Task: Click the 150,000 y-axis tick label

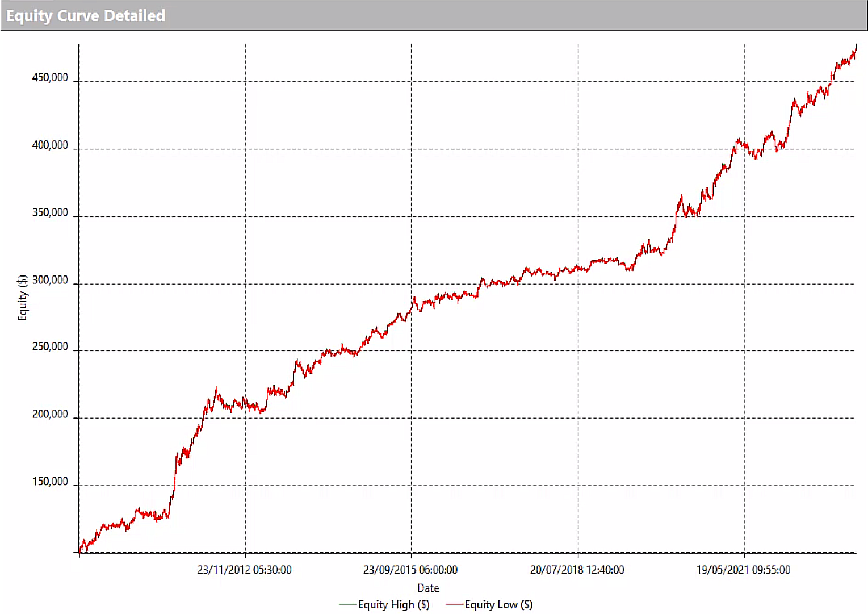Action: tap(50, 482)
